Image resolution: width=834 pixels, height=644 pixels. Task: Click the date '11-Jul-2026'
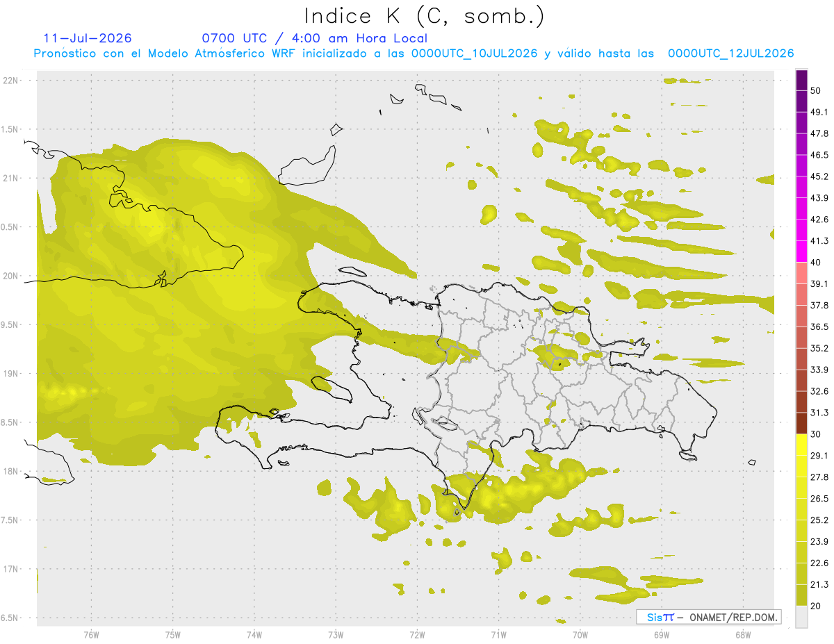88,38
